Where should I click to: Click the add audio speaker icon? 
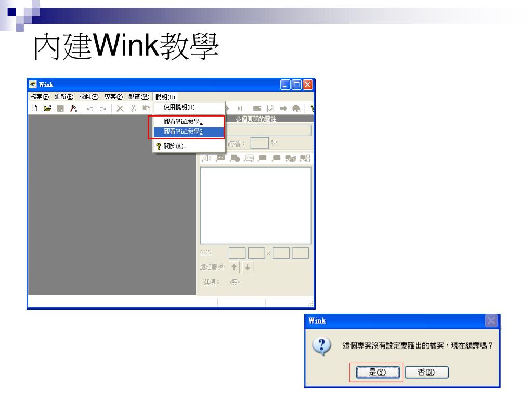coord(206,158)
